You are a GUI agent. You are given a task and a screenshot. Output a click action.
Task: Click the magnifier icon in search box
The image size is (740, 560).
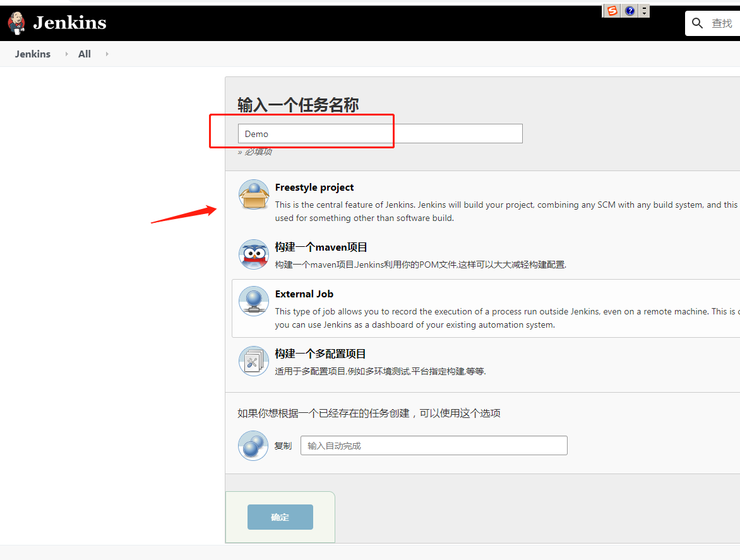698,23
